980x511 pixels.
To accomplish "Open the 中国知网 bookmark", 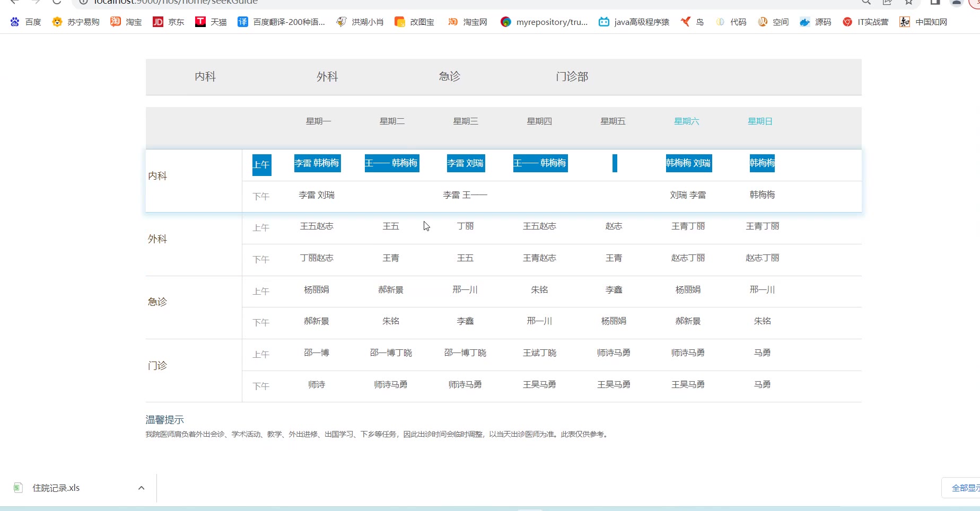I will [923, 22].
